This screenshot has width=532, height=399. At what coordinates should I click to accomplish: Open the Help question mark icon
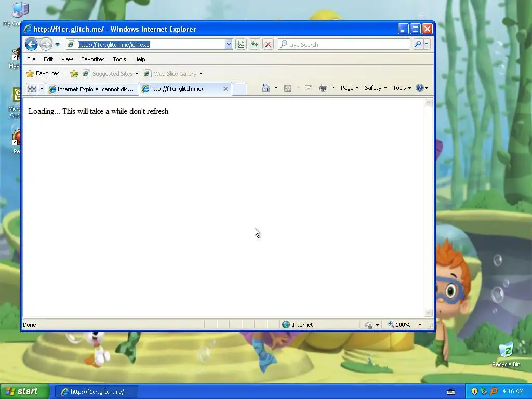pyautogui.click(x=420, y=88)
